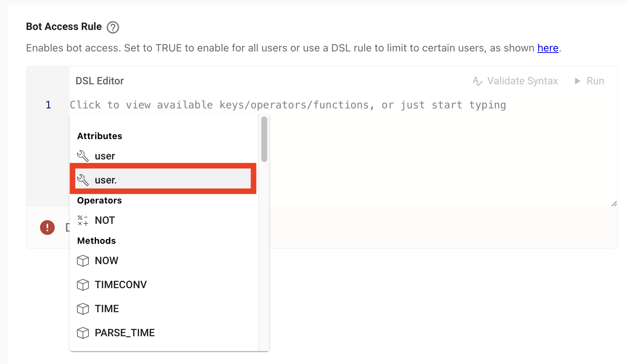Click the wrench icon beside highlighted user.

click(x=83, y=180)
